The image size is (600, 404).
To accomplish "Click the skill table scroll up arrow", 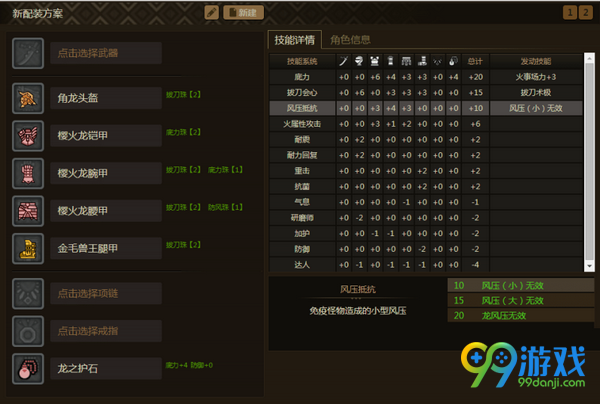I will pos(589,59).
